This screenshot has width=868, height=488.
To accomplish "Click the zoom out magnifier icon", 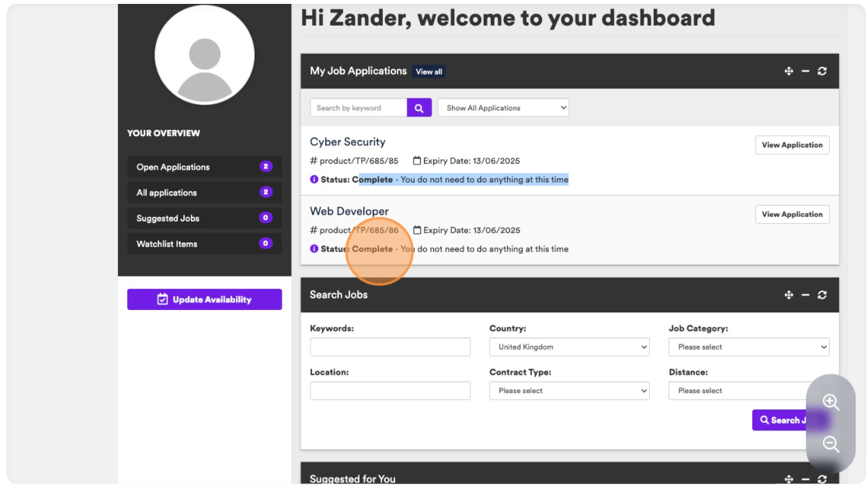I will 831,444.
